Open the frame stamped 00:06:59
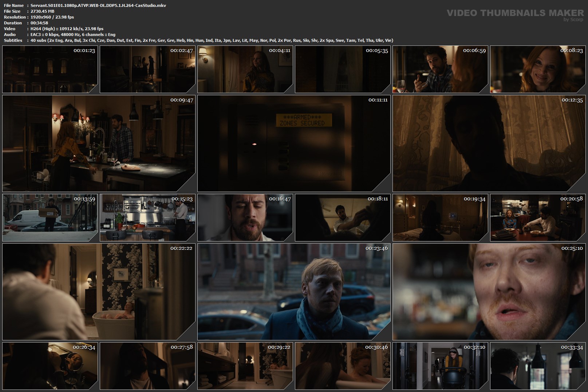The width and height of the screenshot is (588, 392). tap(440, 69)
